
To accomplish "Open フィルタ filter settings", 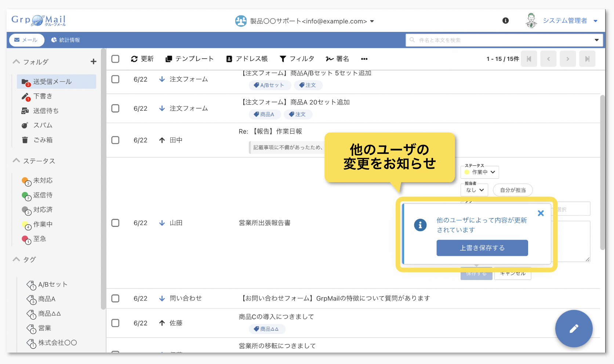I will tap(297, 59).
